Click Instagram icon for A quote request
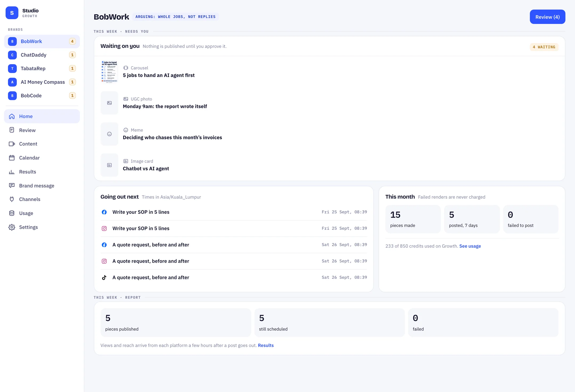 pyautogui.click(x=104, y=261)
